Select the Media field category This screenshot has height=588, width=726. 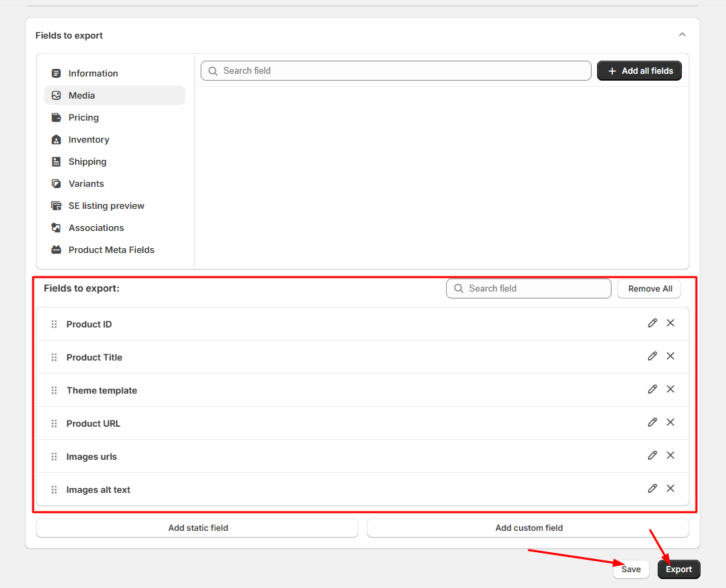(x=115, y=95)
